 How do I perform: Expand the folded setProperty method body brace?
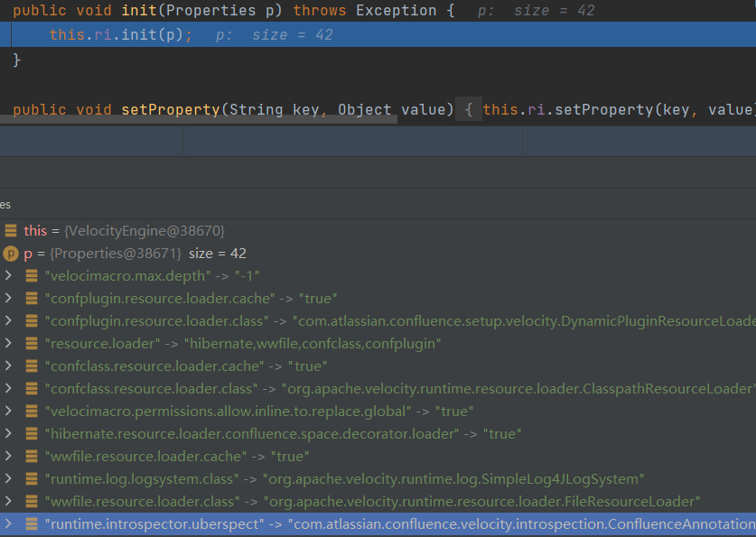(x=469, y=109)
